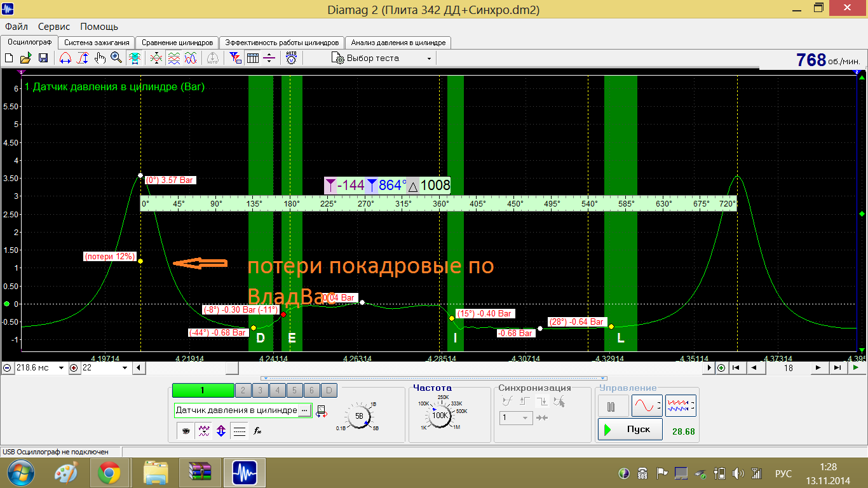This screenshot has height=488, width=868.
Task: Open file using folder toolbar icon
Action: click(25, 58)
